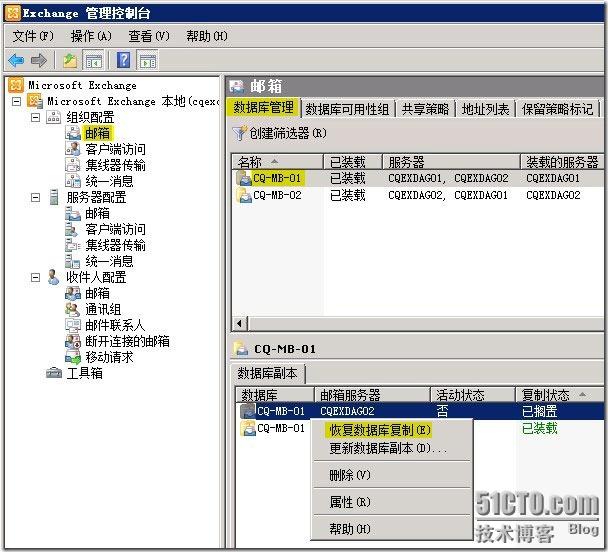Open the 查看(V) menu
The height and width of the screenshot is (552, 608).
[149, 36]
